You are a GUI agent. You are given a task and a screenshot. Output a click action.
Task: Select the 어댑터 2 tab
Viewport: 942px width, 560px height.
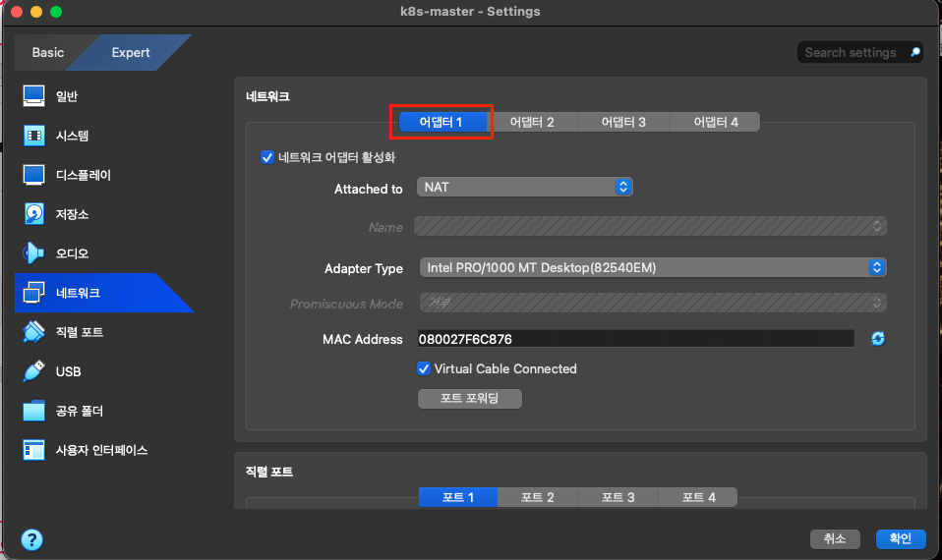(x=532, y=122)
